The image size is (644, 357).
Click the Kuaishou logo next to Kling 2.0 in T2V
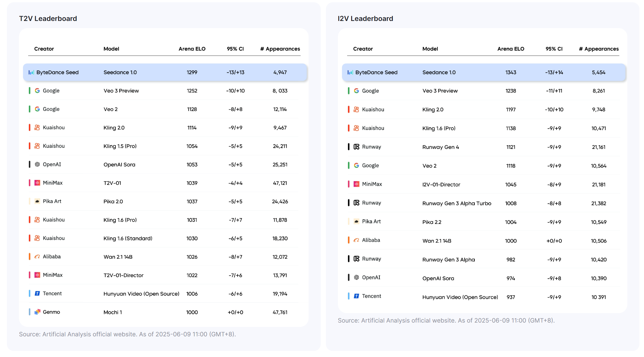(37, 127)
